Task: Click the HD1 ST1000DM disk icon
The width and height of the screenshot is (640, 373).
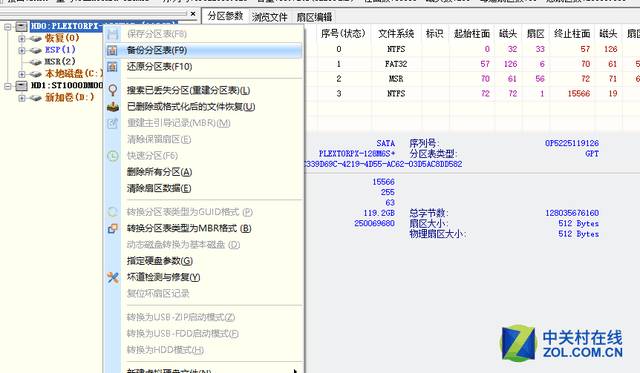Action: click(x=22, y=86)
